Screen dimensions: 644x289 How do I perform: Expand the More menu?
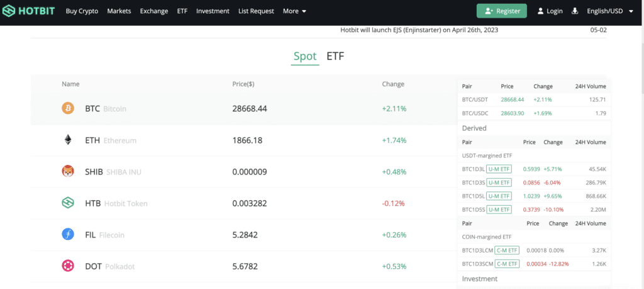coord(294,11)
